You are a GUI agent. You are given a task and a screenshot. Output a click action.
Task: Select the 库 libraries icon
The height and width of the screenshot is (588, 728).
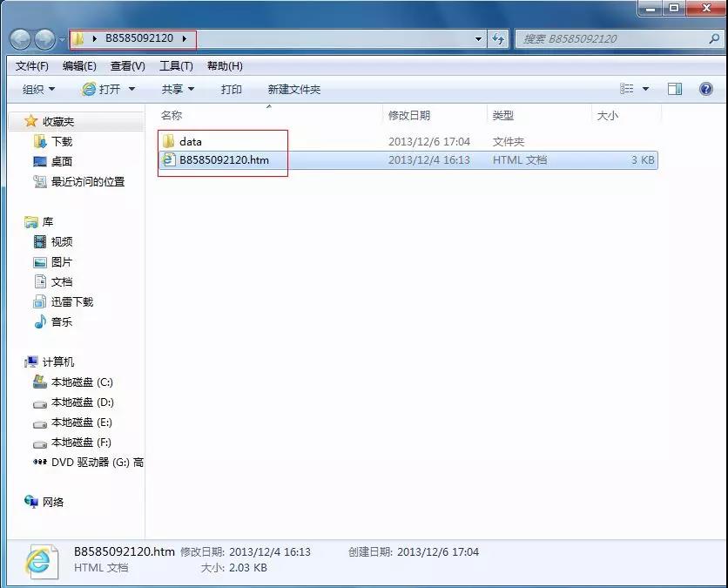click(x=31, y=222)
